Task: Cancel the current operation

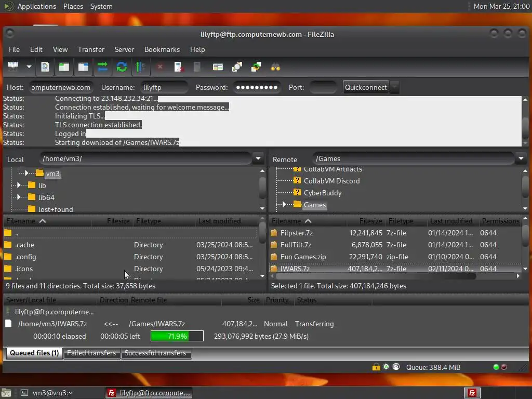Action: pos(160,66)
